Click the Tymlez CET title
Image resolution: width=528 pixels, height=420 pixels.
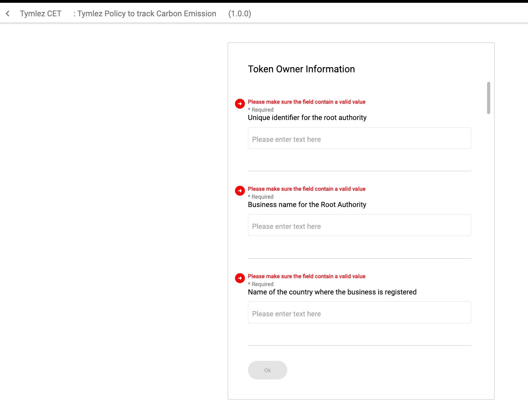pos(41,14)
